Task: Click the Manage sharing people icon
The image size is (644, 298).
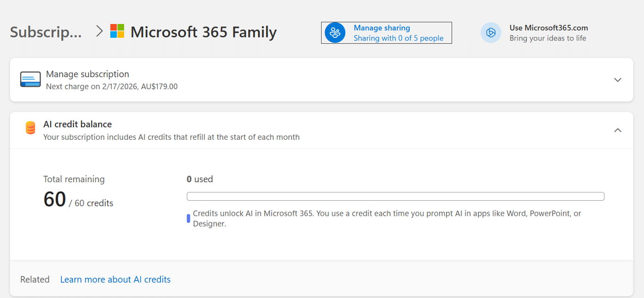Action: [335, 33]
